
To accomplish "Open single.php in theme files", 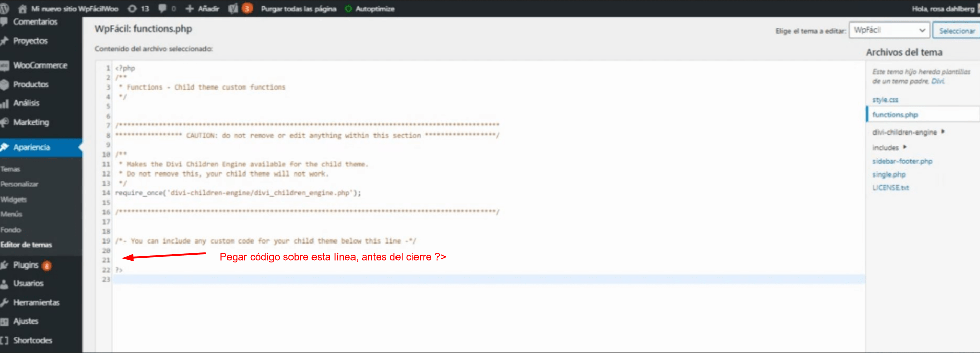I will [x=889, y=174].
